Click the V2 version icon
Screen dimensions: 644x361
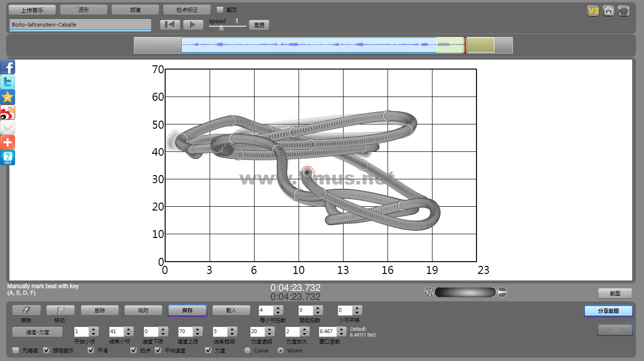point(593,11)
